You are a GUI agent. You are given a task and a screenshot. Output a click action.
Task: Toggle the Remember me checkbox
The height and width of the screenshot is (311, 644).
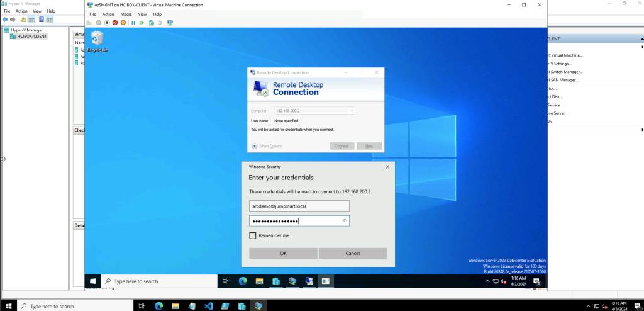(253, 235)
